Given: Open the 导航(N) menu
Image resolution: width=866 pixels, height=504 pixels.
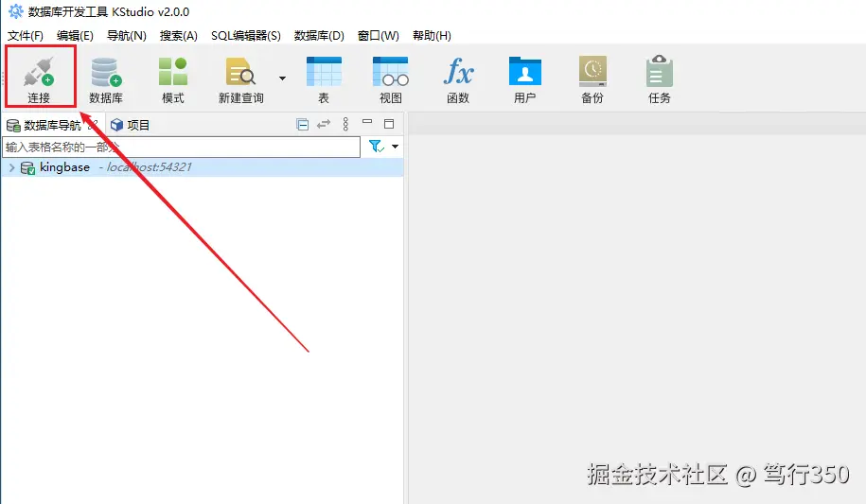Looking at the screenshot, I should tap(127, 36).
